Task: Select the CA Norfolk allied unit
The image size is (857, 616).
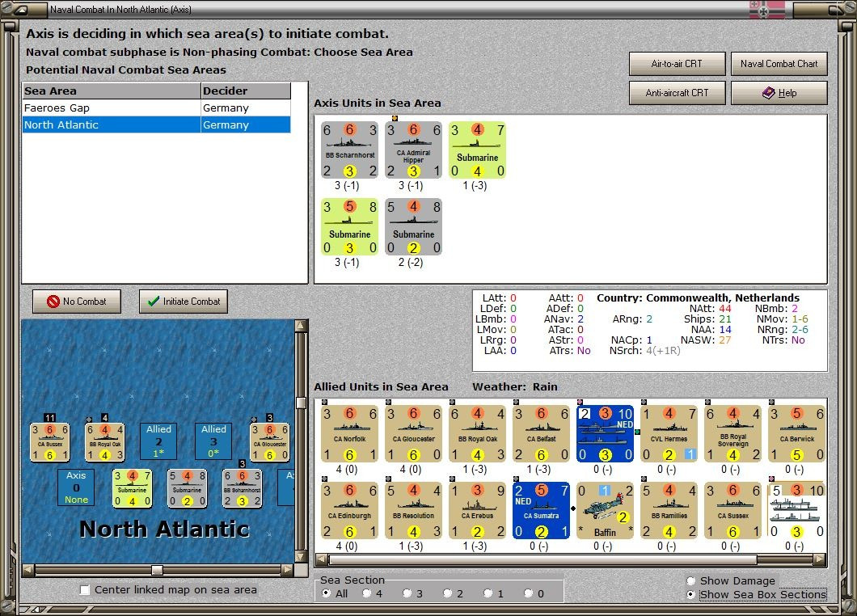Action: point(350,434)
